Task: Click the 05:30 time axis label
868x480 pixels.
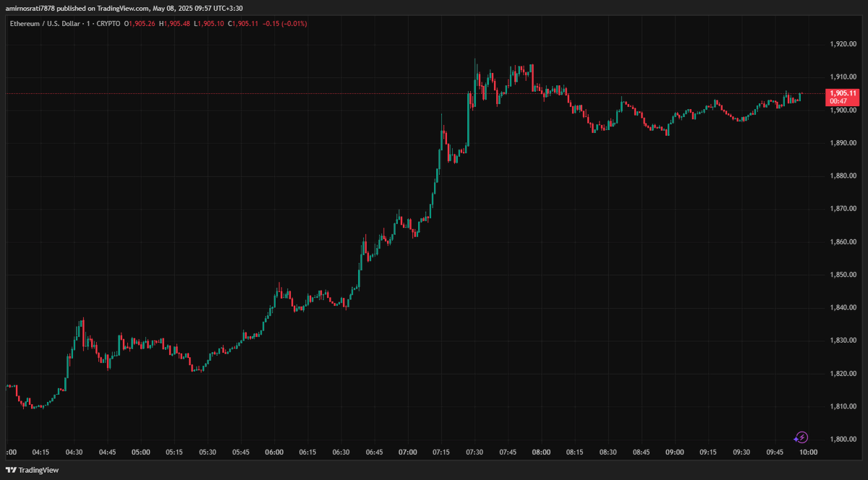Action: 208,452
